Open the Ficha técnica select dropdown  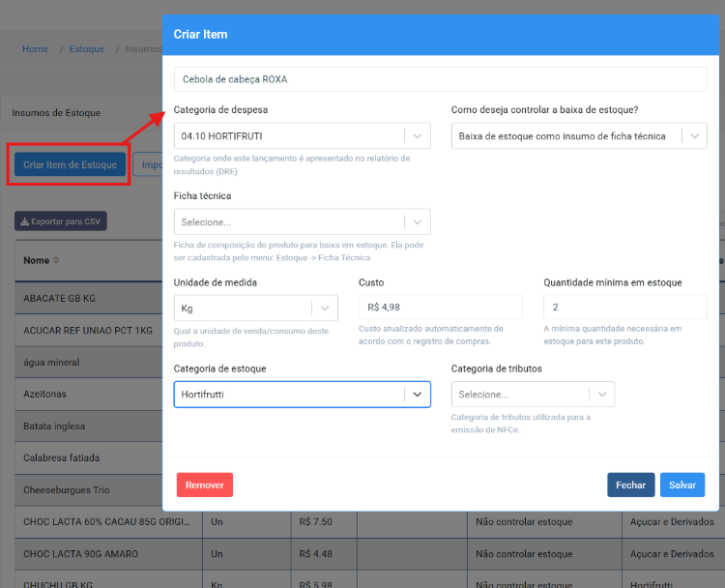coord(417,222)
